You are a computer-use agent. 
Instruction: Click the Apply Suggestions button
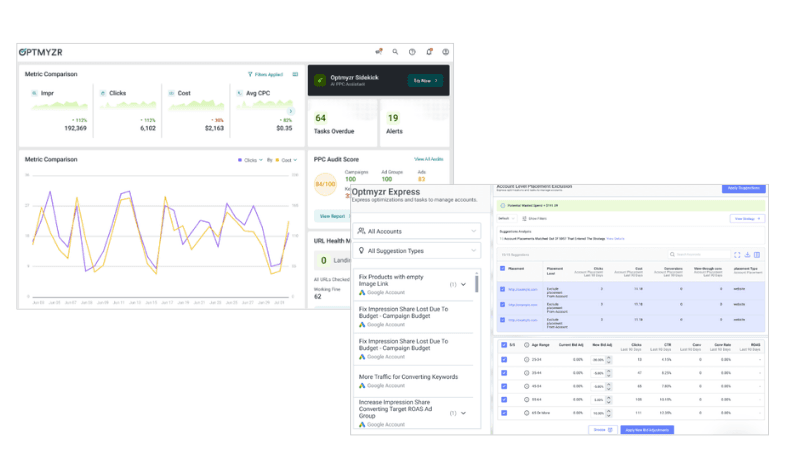click(743, 188)
